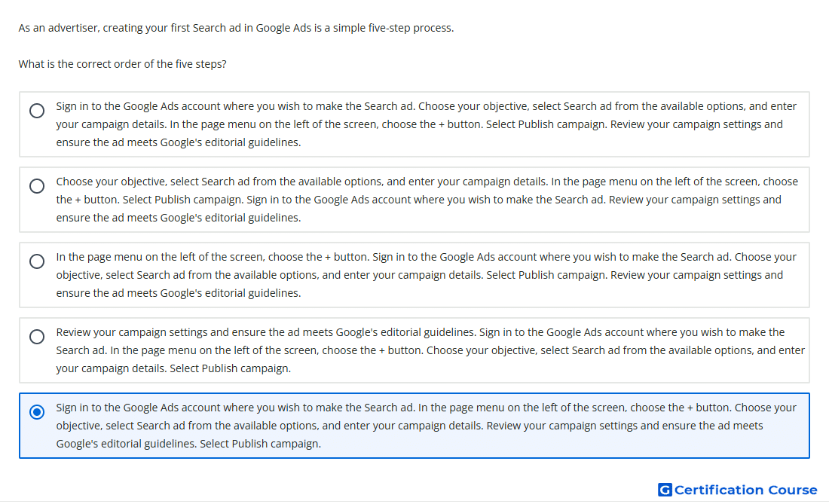Viewport: 829px width, 504px height.
Task: Click fourth answer text beginning 'Review your campaign settings'
Action: tap(430, 350)
